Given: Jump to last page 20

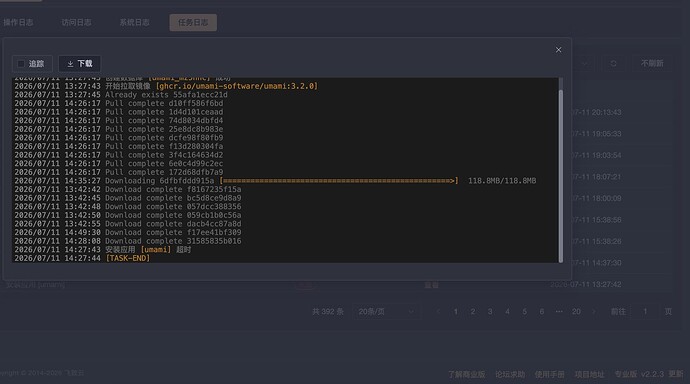Looking at the screenshot, I should point(576,311).
